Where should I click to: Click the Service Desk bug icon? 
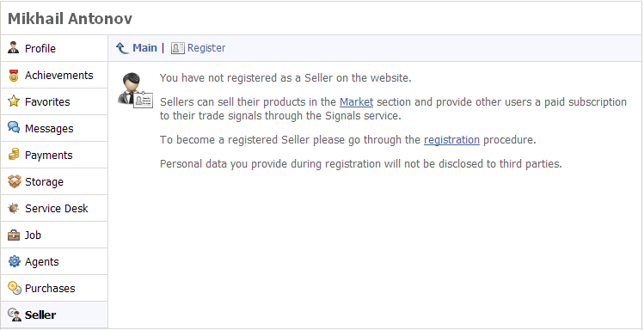coord(14,208)
